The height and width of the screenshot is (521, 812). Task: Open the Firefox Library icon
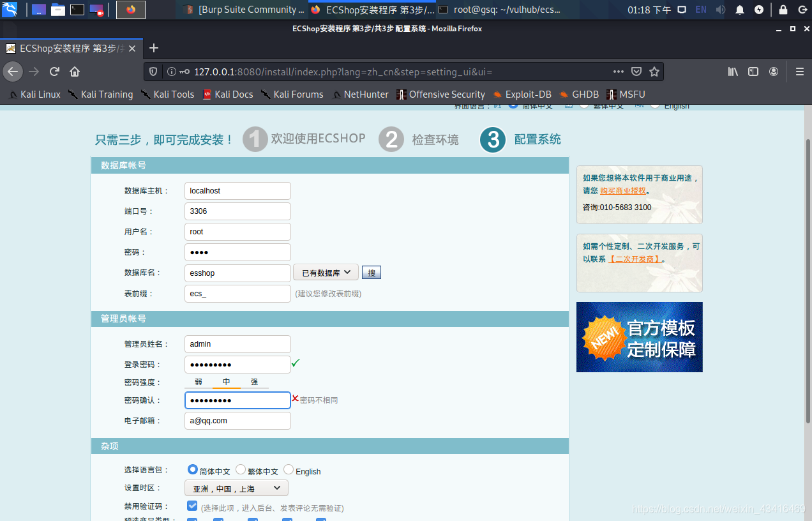[x=733, y=72]
